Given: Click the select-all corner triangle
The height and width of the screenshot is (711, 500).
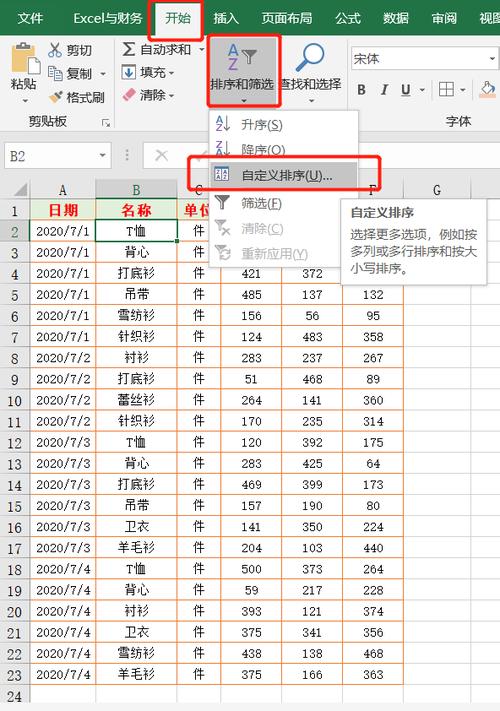Looking at the screenshot, I should point(20,189).
